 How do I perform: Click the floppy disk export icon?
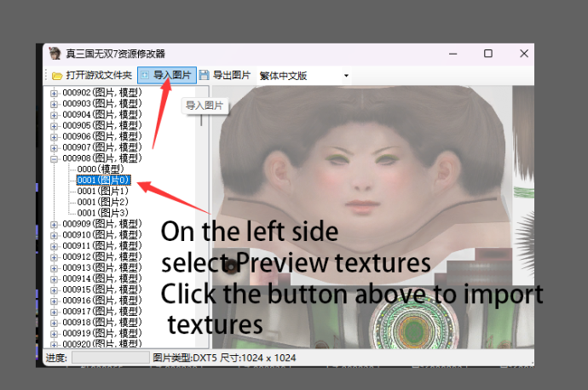tap(204, 75)
